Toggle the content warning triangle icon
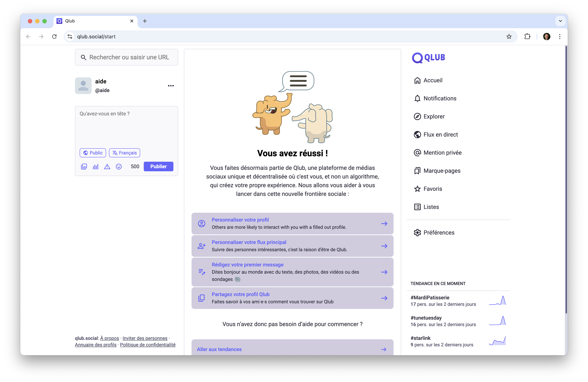This screenshot has width=588, height=382. coord(107,167)
